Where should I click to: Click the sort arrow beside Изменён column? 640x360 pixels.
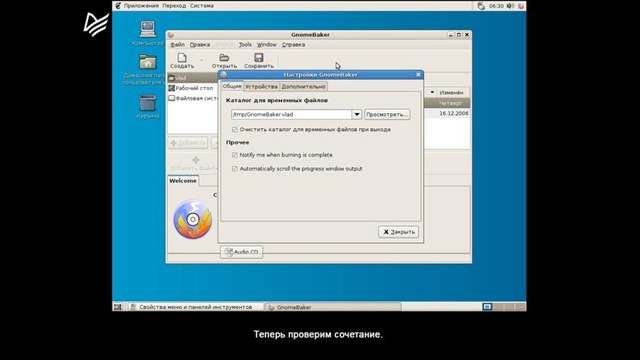click(x=432, y=93)
